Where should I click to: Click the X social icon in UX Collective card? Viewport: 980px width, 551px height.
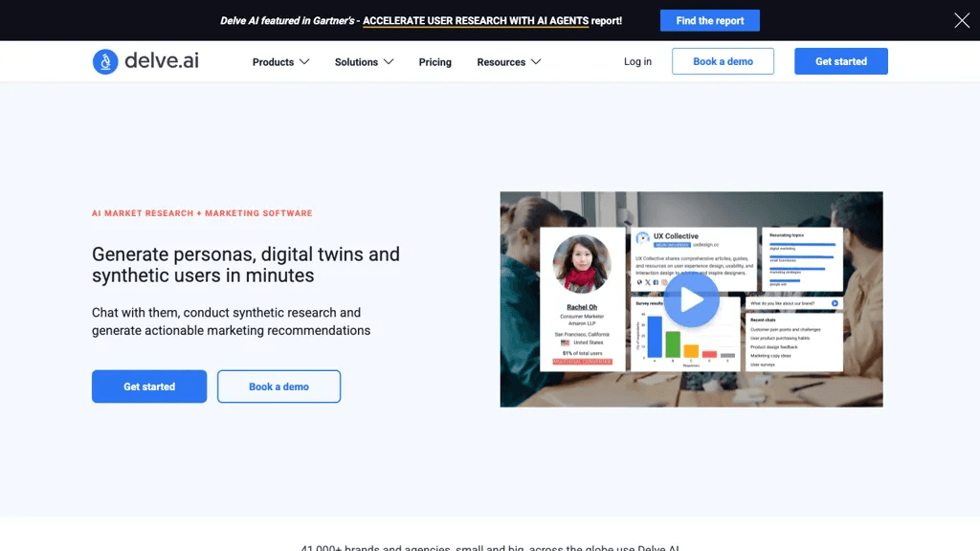tap(648, 282)
